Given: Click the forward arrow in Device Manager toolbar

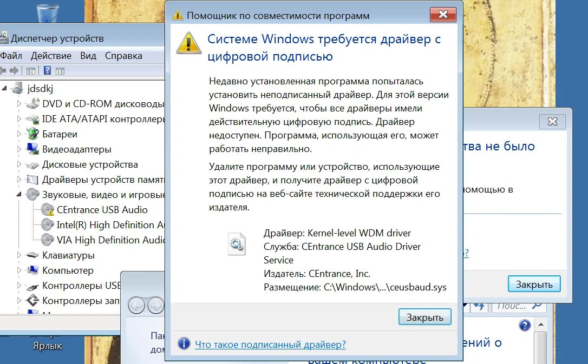Looking at the screenshot, I should coord(14,70).
